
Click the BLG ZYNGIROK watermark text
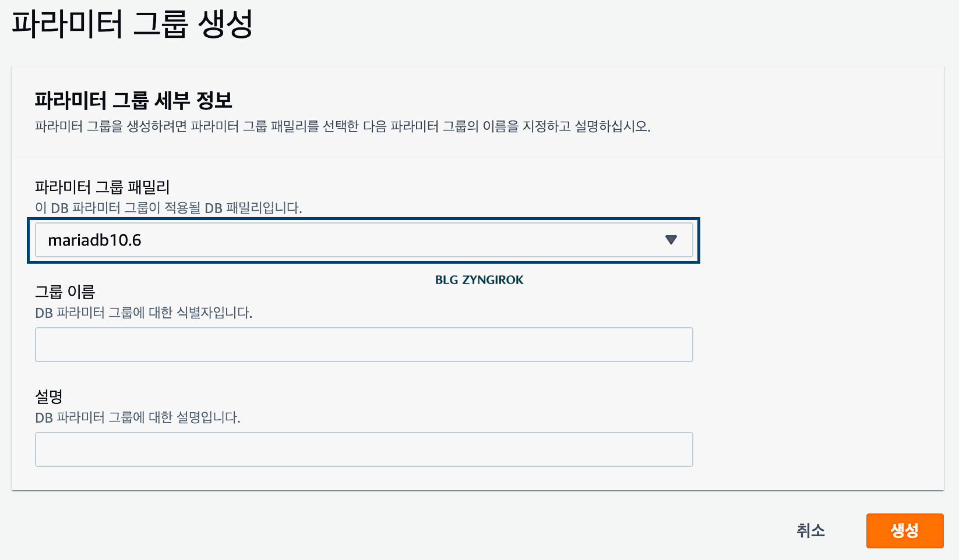tap(479, 280)
